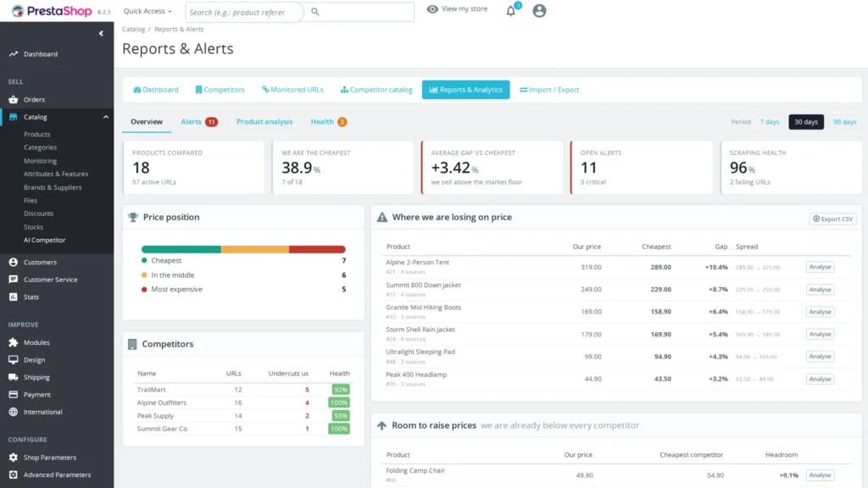Open Discounts in the Catalog submenu
The width and height of the screenshot is (868, 488).
(38, 213)
